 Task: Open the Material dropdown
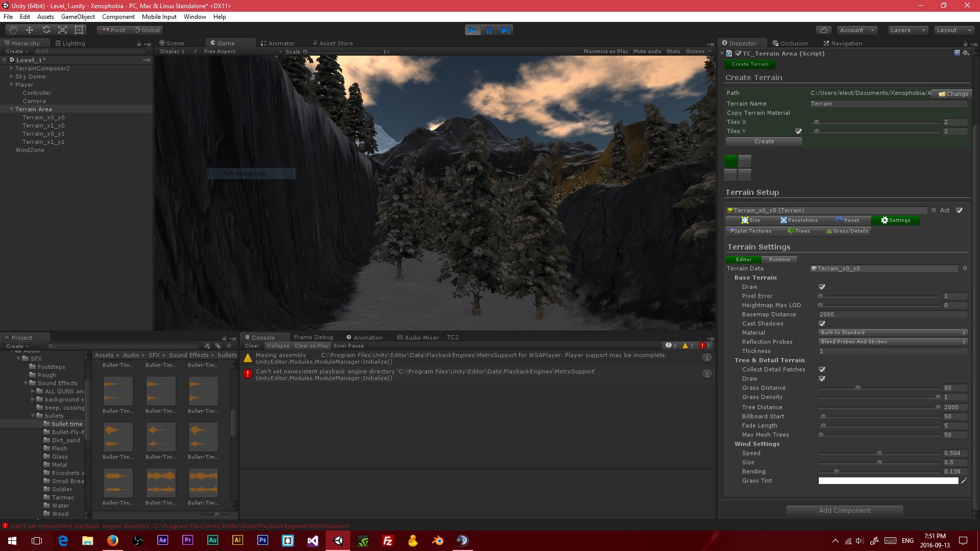pos(893,333)
